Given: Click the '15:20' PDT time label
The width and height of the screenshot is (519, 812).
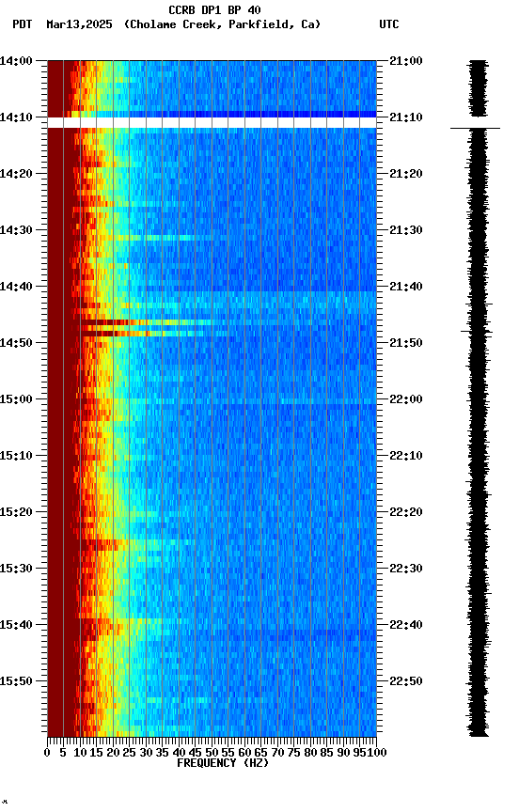Looking at the screenshot, I should pyautogui.click(x=16, y=513).
